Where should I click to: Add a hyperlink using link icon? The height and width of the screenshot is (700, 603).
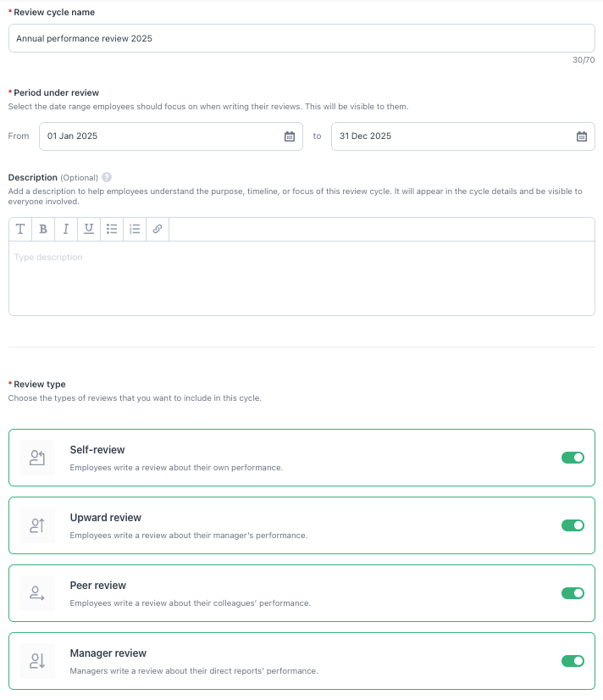(x=158, y=230)
